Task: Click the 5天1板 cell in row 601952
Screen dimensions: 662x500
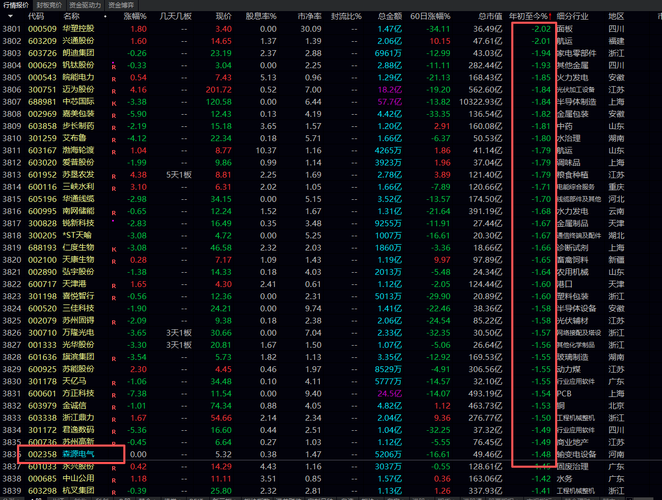Action: point(179,175)
